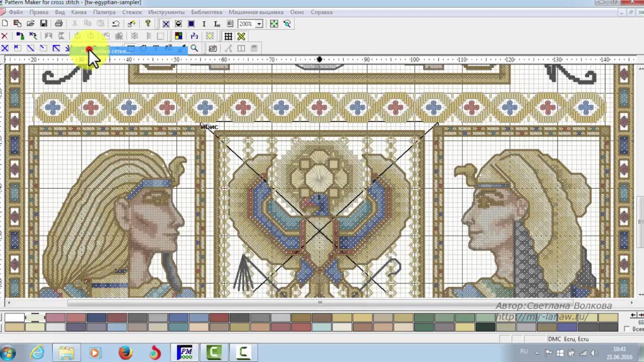The width and height of the screenshot is (644, 362).
Task: Open the 200% zoom dropdown arrow
Action: tap(259, 24)
